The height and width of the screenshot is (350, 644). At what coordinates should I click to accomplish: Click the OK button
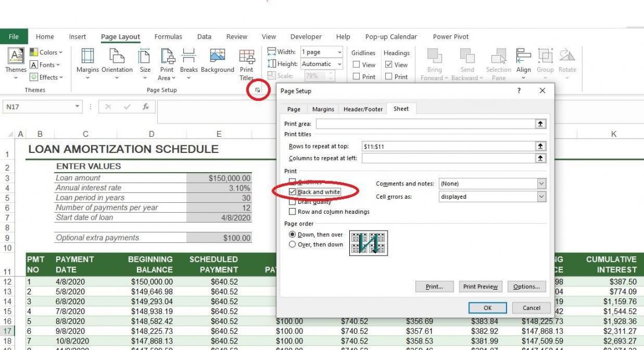487,308
